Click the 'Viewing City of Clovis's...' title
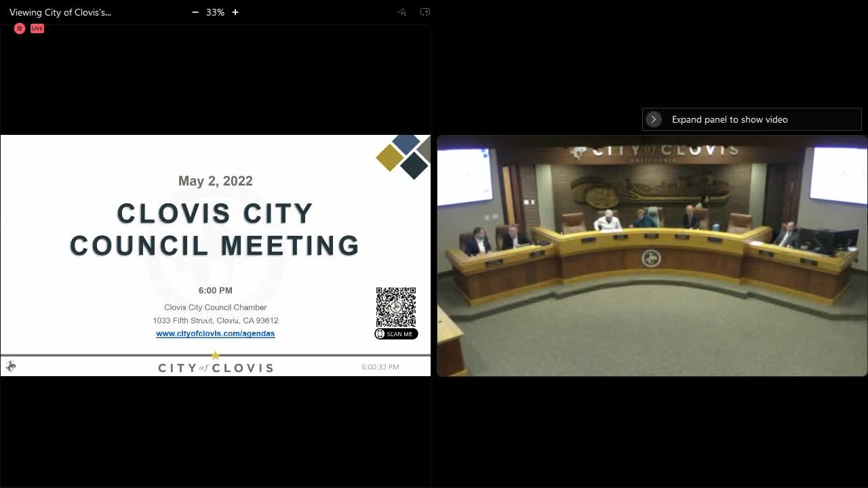Screen dimensions: 868x488 60,12
